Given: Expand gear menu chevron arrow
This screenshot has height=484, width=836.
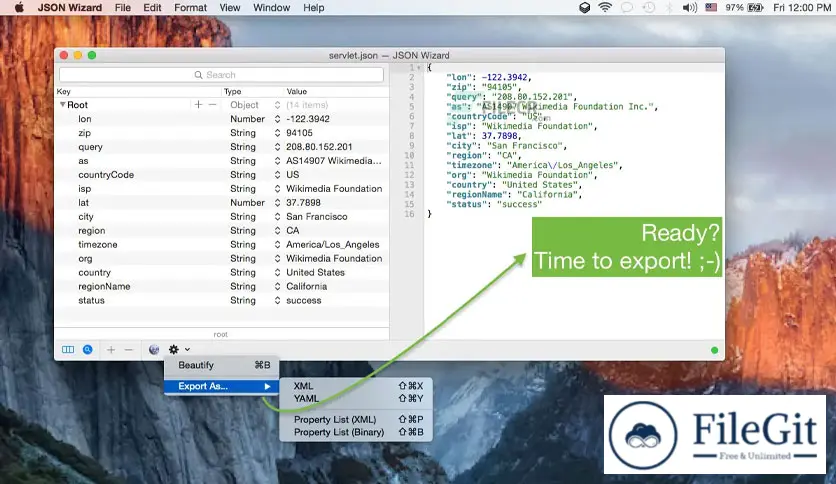Looking at the screenshot, I should click(x=187, y=350).
